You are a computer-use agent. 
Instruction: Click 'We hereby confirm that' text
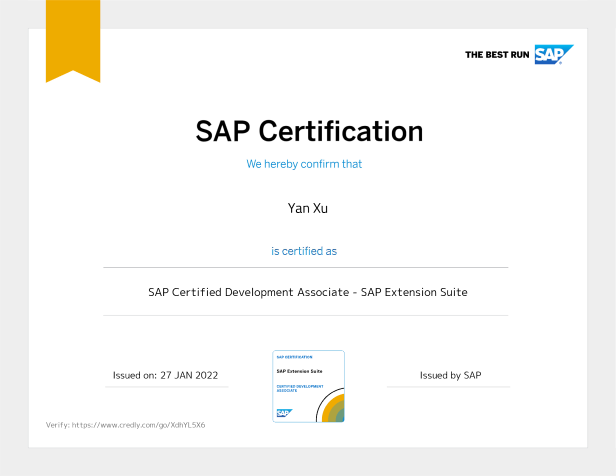[304, 164]
